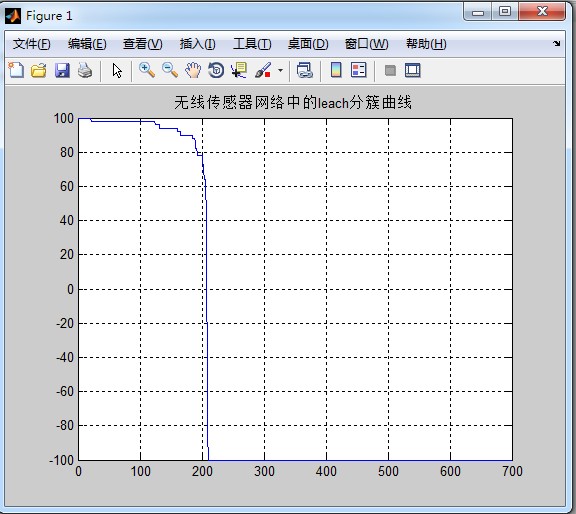This screenshot has height=514, width=576.
Task: Activate the Pan hand tool
Action: pyautogui.click(x=193, y=70)
